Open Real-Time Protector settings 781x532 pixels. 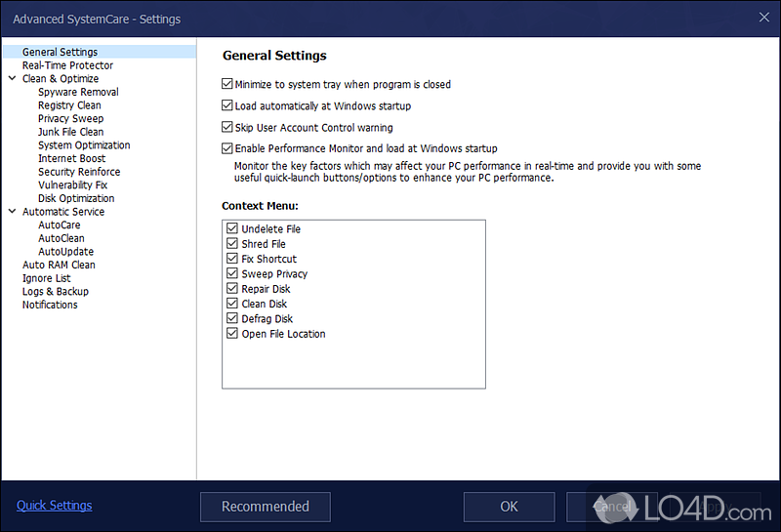click(67, 65)
